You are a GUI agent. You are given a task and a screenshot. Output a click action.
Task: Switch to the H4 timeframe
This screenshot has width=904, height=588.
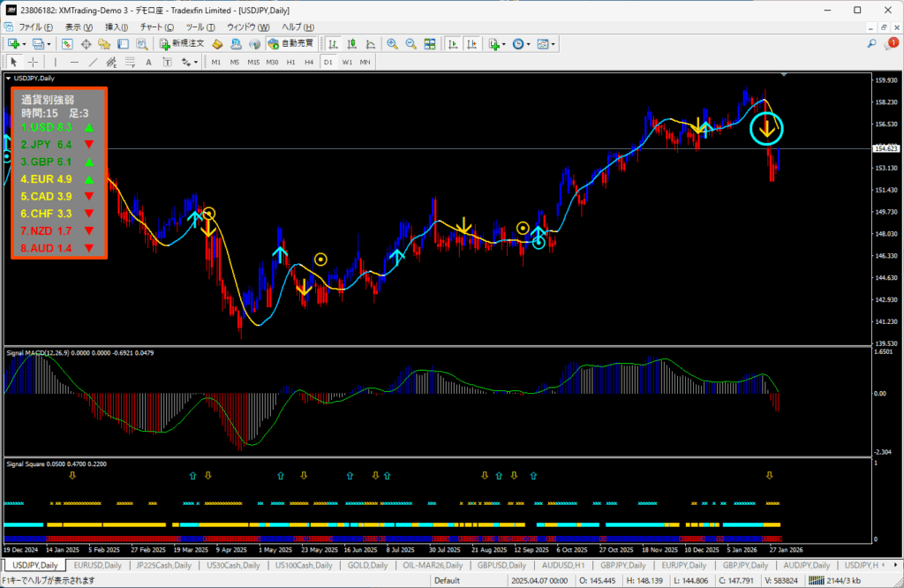point(308,62)
